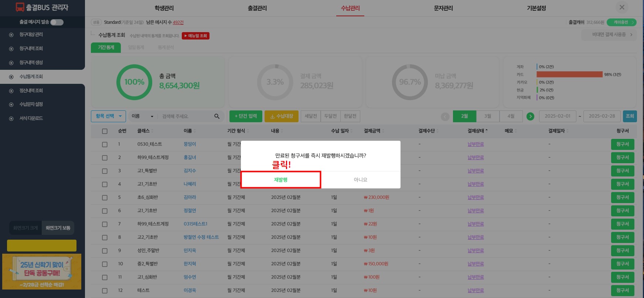The height and width of the screenshot is (298, 644).
Task: Decline by clicking 아니오 in the dialog
Action: [360, 180]
